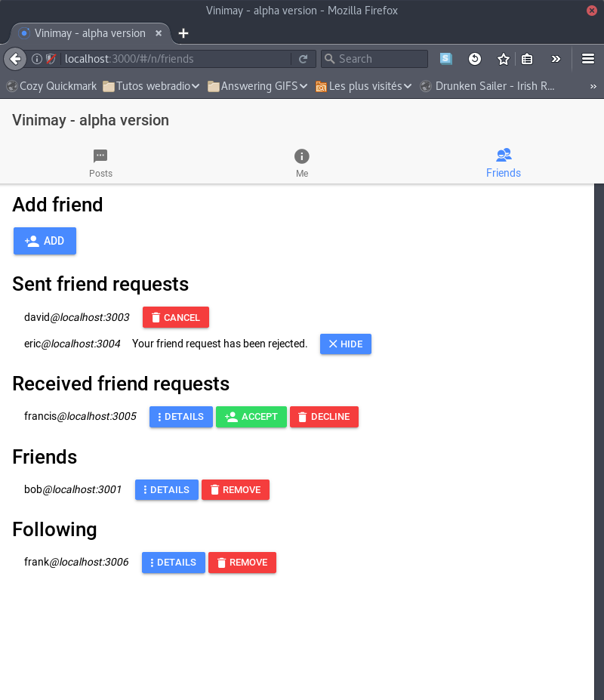Click the Add friend button

coord(45,241)
